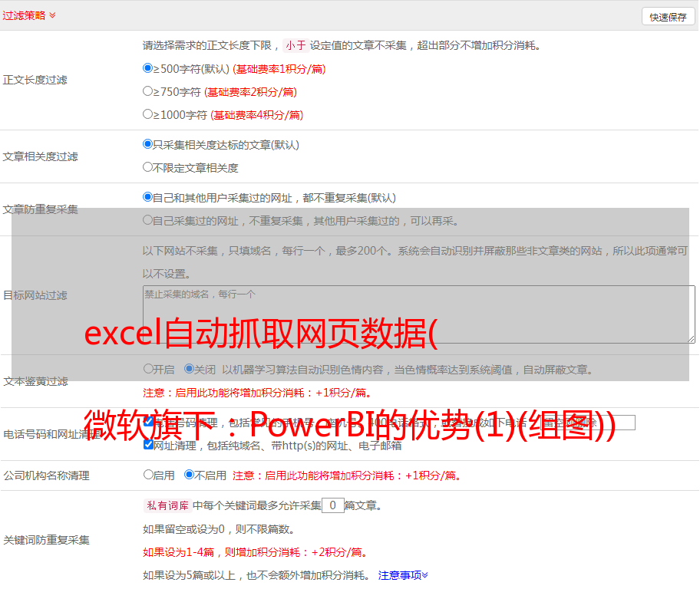Image resolution: width=700 pixels, height=589 pixels.
Task: Select 关闭 for 文本鉴黄过滤
Action: pos(190,369)
